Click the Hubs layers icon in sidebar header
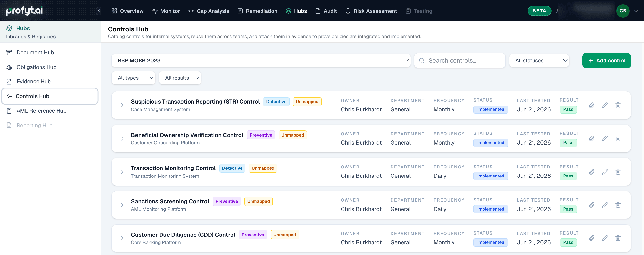The height and width of the screenshot is (255, 644). point(9,28)
